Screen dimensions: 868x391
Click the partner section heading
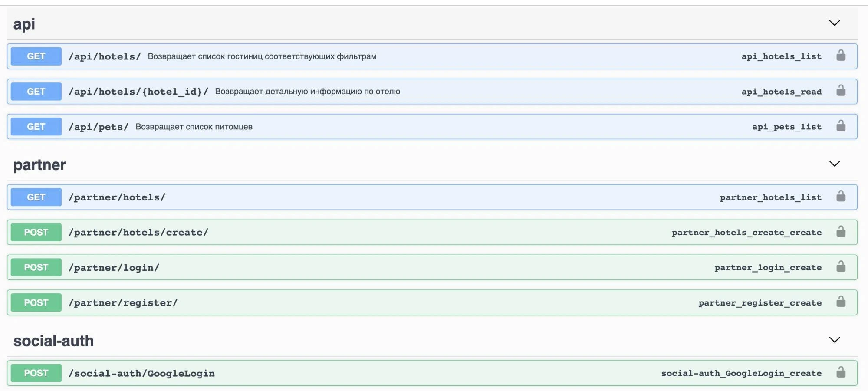coord(39,165)
